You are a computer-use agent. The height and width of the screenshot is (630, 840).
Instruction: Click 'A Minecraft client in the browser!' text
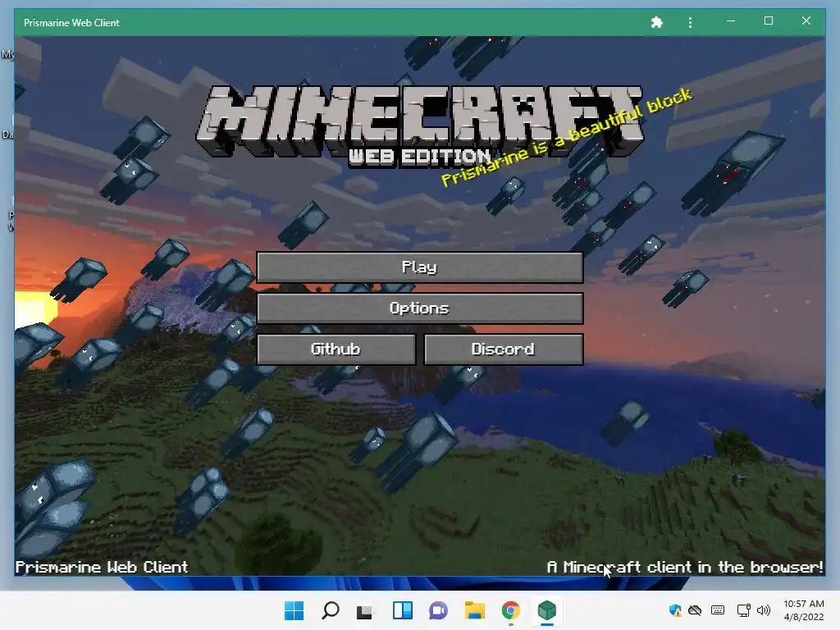(x=685, y=567)
